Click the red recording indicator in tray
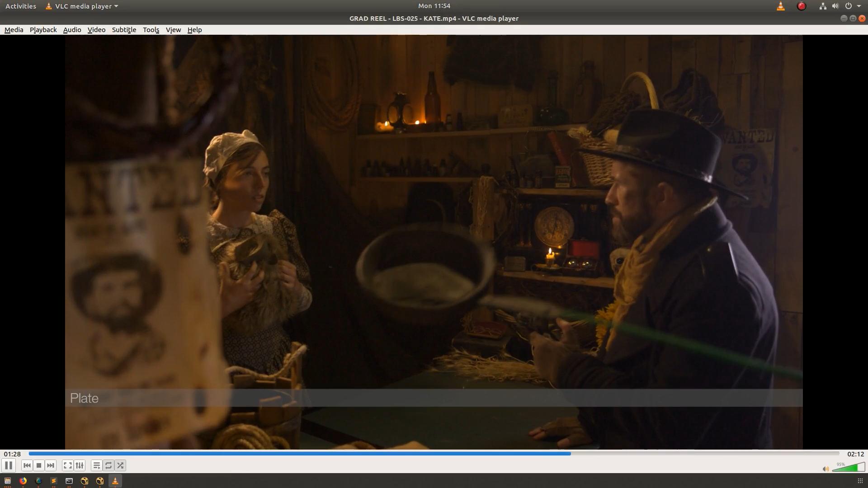Viewport: 868px width, 488px height. point(802,6)
